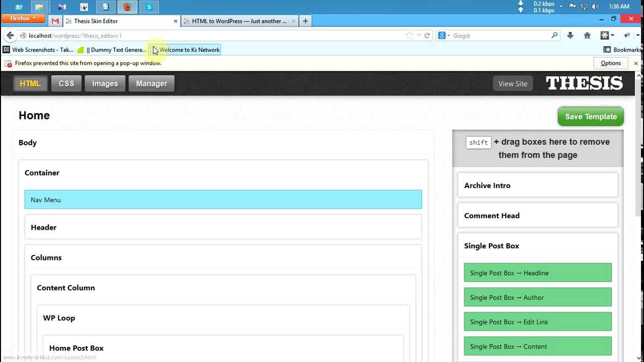
Task: Open Skype from the taskbar
Action: (x=149, y=7)
